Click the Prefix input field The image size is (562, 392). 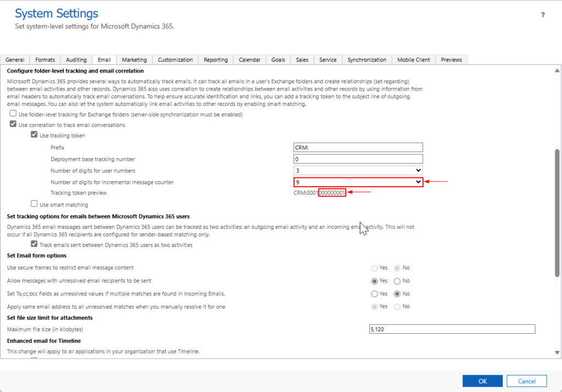coord(358,147)
